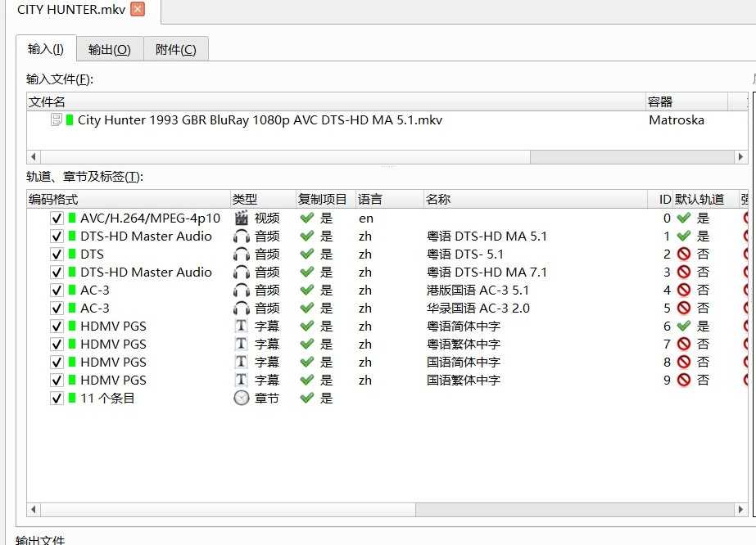Click default-track green check for track ID 1
The image size is (756, 545).
click(x=683, y=236)
